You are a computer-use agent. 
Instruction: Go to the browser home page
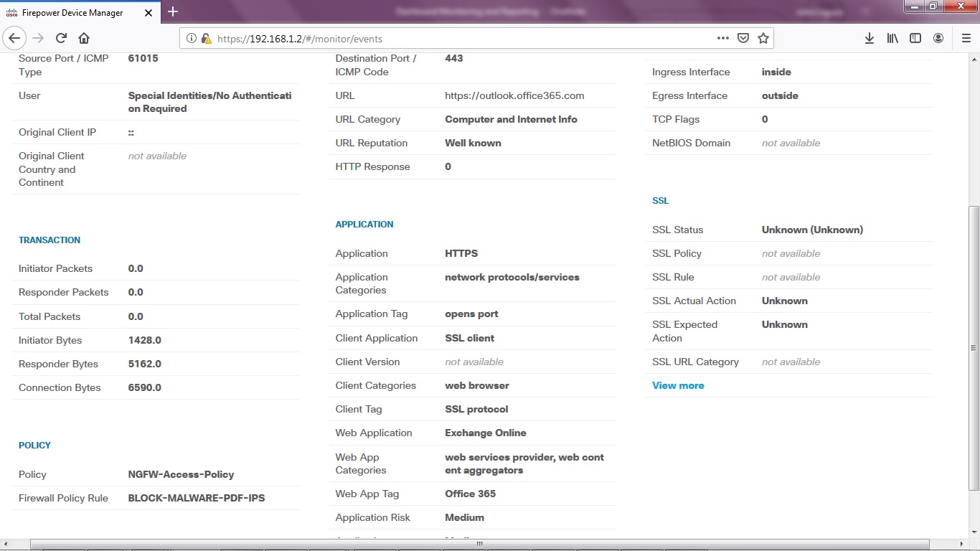point(84,38)
